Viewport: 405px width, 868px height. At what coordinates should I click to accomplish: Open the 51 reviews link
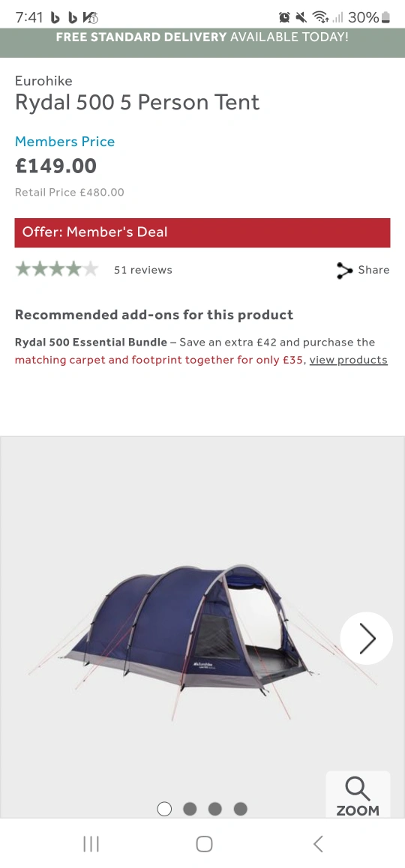143,270
